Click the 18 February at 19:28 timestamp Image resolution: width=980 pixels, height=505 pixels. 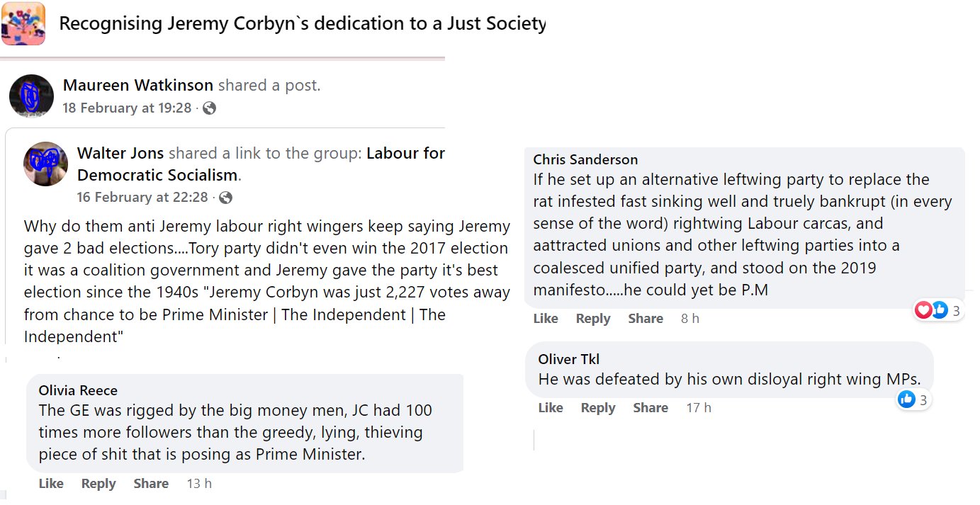[127, 108]
